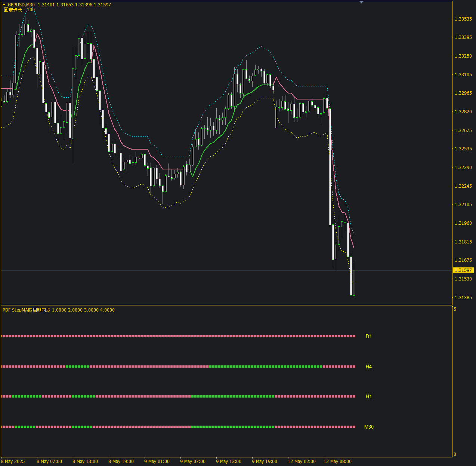The height and width of the screenshot is (466, 476).
Task: Click the PDF StepMA indicator title text
Action: coord(26,310)
